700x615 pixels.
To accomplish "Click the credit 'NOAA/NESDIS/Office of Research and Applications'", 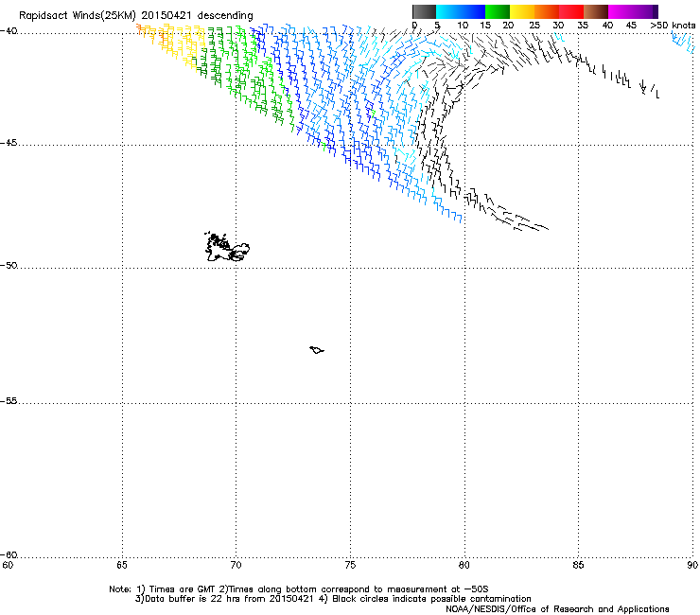I will [x=557, y=609].
